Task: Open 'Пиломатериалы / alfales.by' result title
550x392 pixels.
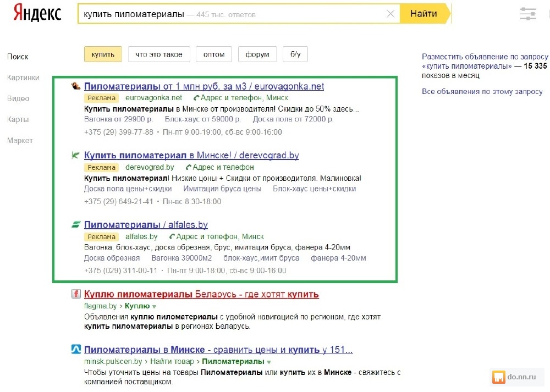Action: 146,225
